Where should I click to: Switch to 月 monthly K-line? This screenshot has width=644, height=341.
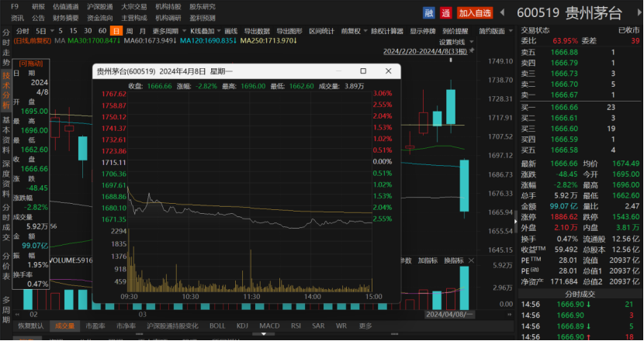143,31
